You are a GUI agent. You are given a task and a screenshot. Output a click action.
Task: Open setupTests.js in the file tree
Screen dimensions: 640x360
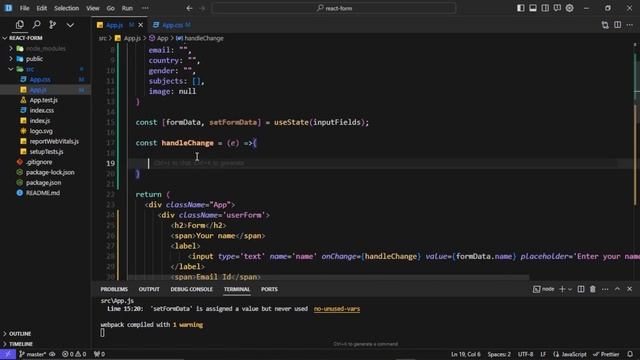(46, 151)
